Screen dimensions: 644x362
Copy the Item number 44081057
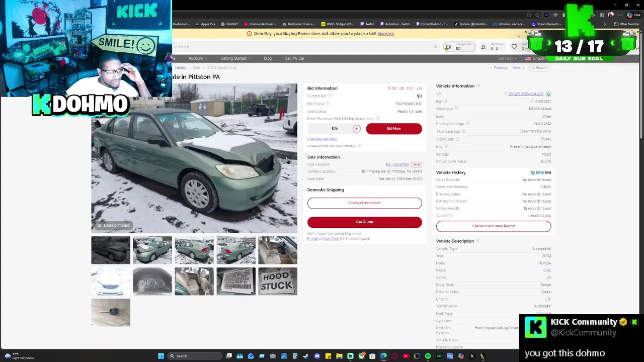coord(531,101)
